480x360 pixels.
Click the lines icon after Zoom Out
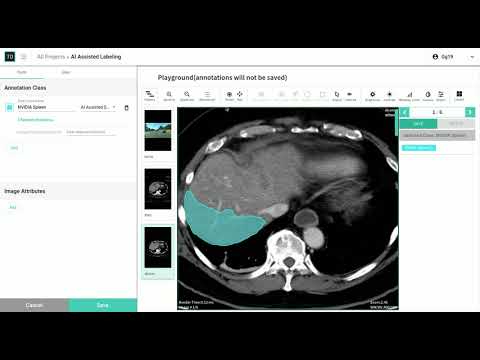207,95
